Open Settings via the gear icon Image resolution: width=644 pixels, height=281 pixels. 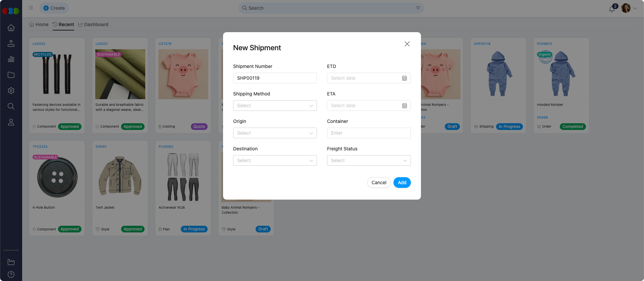tap(11, 91)
